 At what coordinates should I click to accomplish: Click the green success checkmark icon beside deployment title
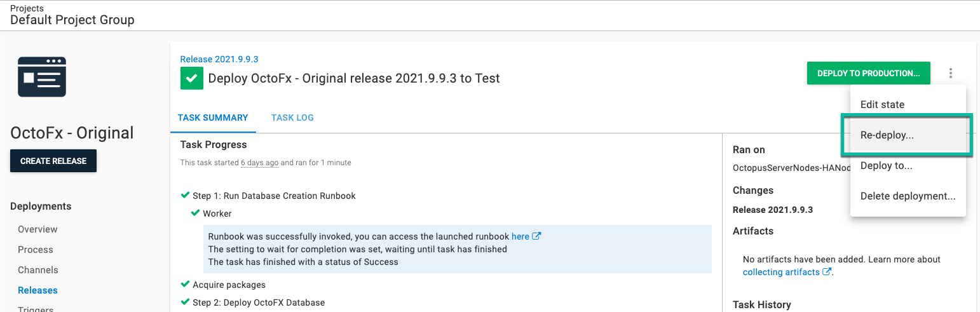tap(191, 79)
